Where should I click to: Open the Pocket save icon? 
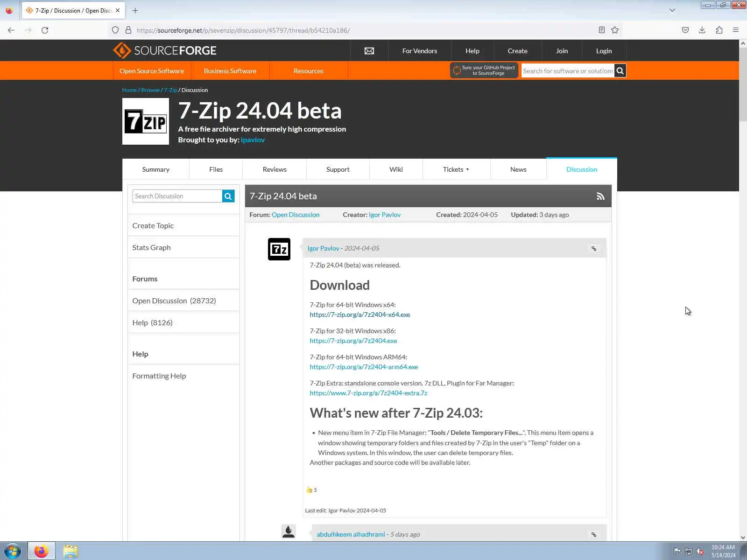pos(685,30)
